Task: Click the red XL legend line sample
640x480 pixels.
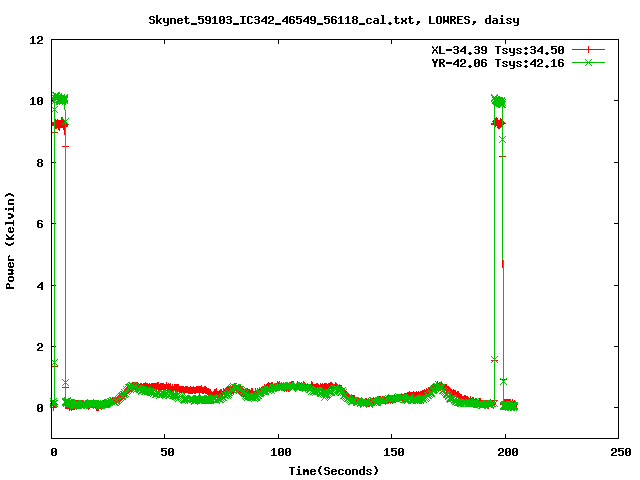Action: [588, 50]
